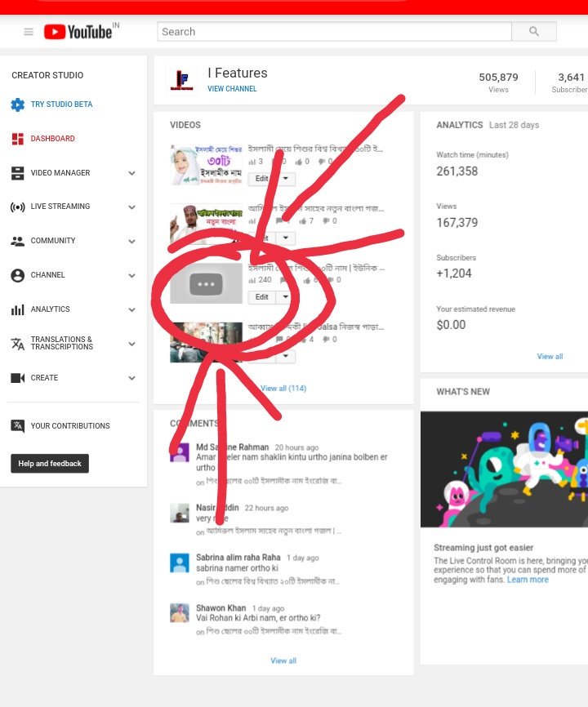
Task: Click Edit button for the first video
Action: 262,179
